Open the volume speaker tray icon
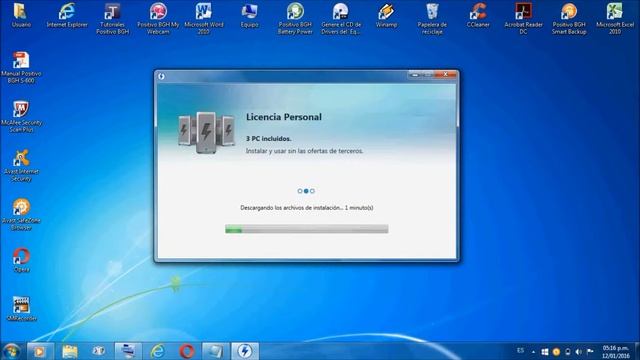The image size is (640, 360). coord(578,351)
